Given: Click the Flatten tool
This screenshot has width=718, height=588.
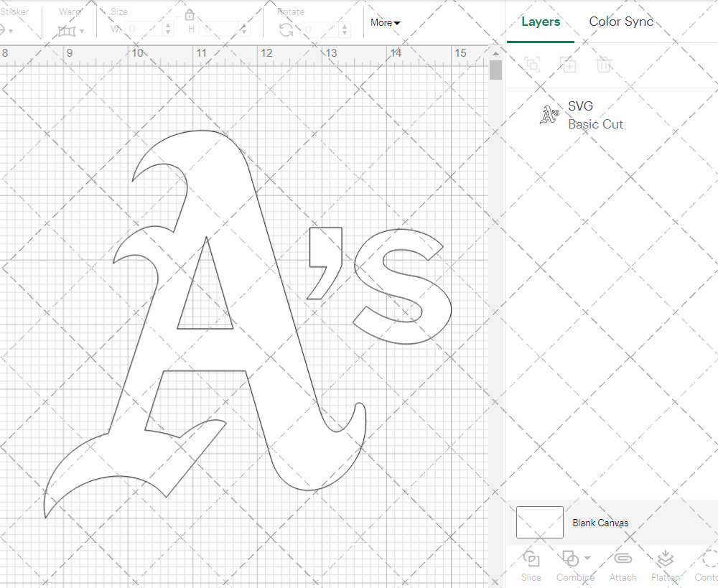Looking at the screenshot, I should pyautogui.click(x=666, y=566).
